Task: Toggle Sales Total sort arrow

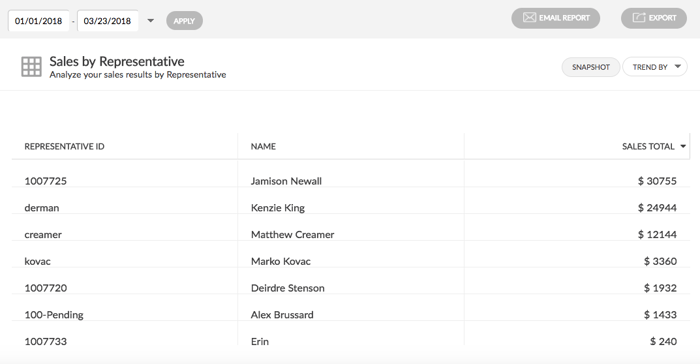Action: click(x=683, y=146)
